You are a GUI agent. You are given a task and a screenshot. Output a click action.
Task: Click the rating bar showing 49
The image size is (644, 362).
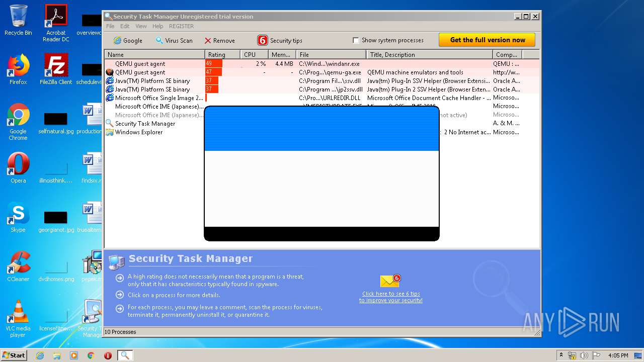tap(214, 64)
